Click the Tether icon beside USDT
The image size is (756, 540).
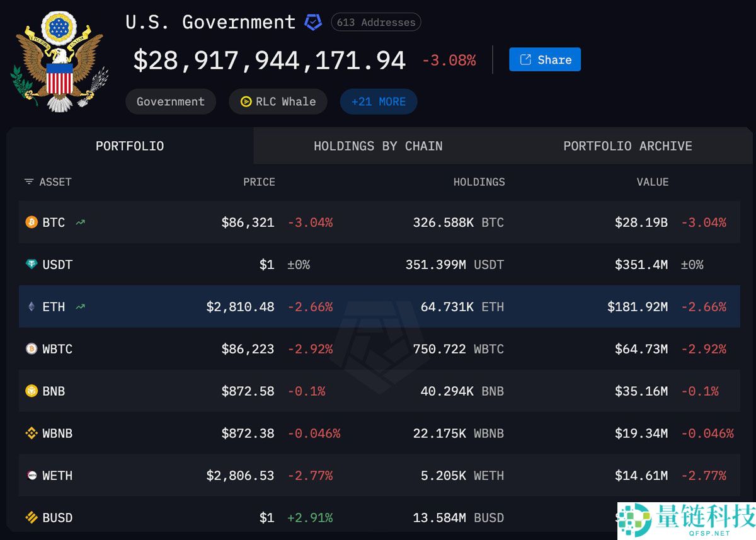point(33,265)
